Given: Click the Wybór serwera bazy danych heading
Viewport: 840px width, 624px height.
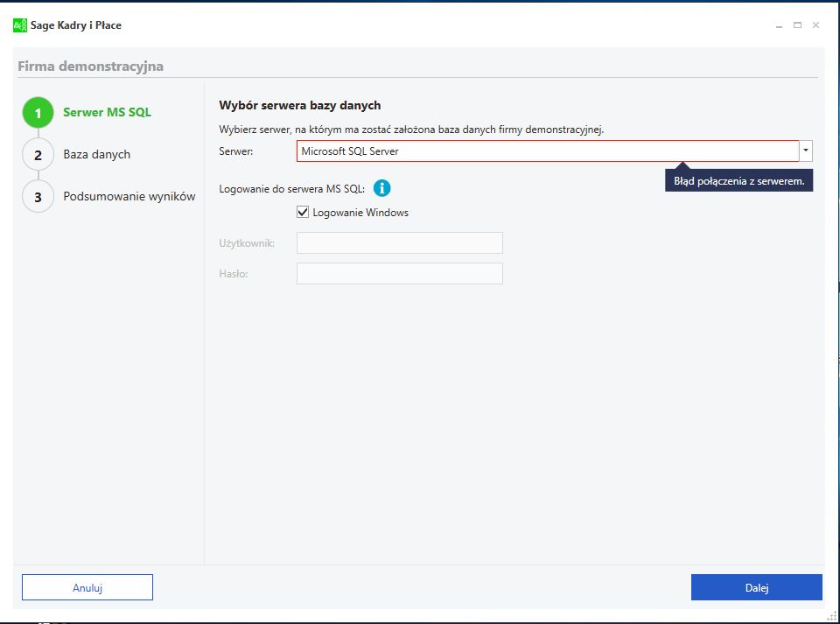Looking at the screenshot, I should pyautogui.click(x=300, y=106).
